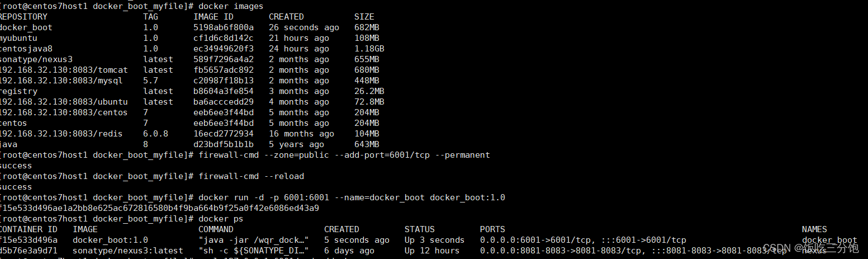Click the docker run -d -p 6001:6001 command
This screenshot has height=259, width=868.
pyautogui.click(x=352, y=197)
